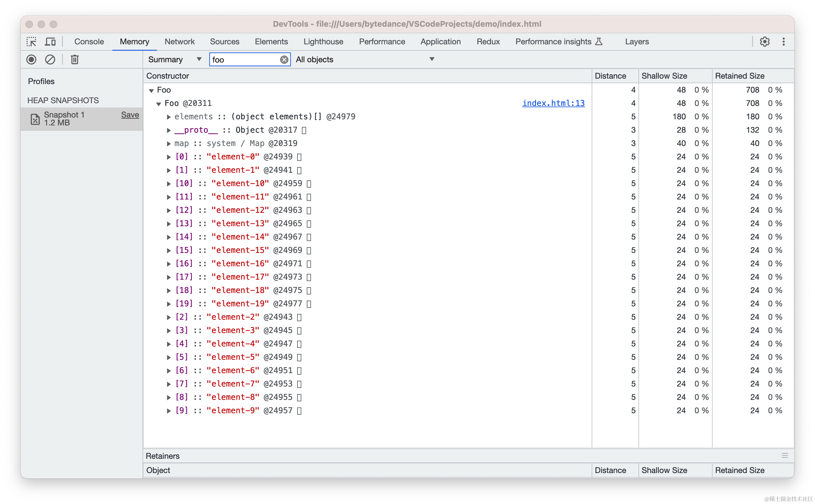
Task: Switch to the Network tab
Action: [180, 42]
